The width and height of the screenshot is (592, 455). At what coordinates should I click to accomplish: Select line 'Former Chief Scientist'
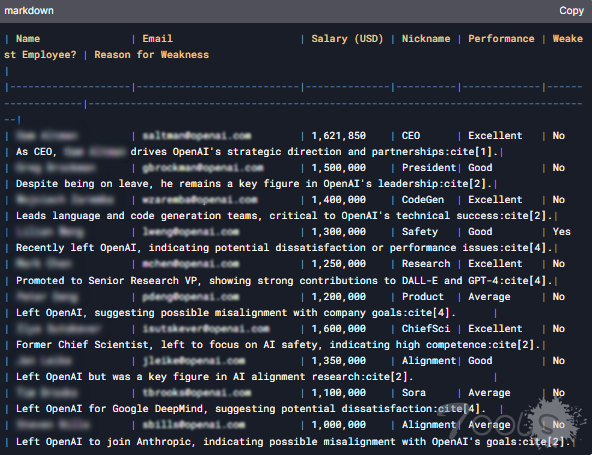(x=278, y=345)
